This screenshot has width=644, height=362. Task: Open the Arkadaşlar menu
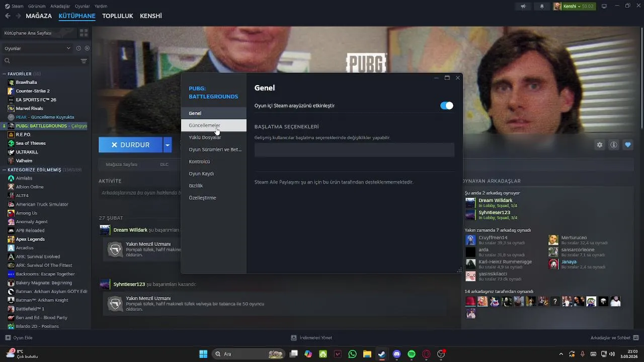(x=60, y=6)
